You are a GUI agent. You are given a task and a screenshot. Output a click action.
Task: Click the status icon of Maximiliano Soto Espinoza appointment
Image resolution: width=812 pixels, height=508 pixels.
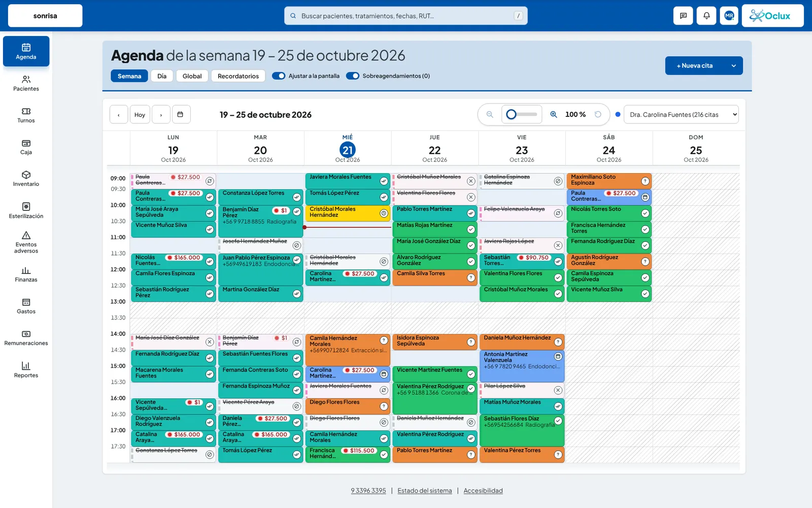click(x=645, y=181)
